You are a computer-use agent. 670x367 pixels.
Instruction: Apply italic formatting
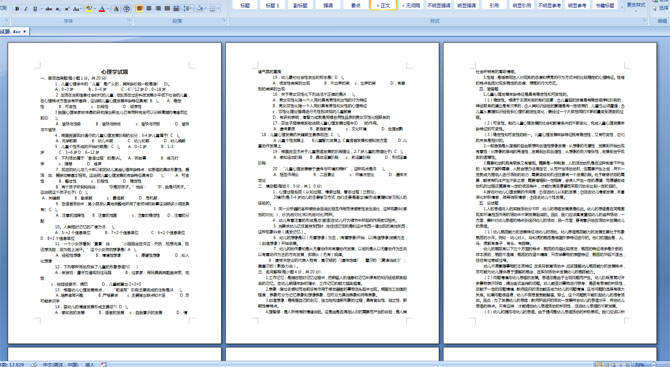(26, 9)
